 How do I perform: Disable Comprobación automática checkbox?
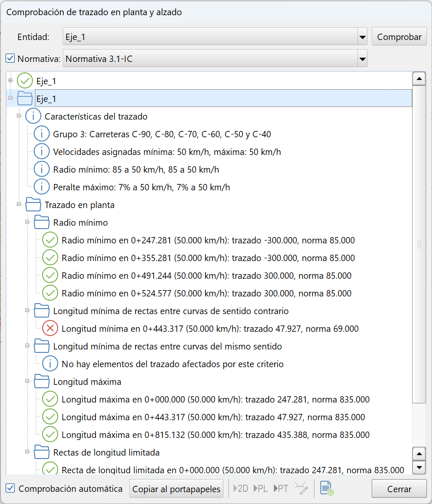tap(11, 488)
